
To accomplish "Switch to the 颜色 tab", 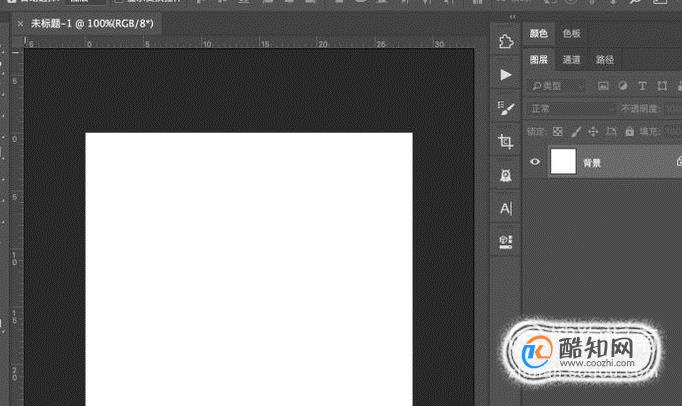I will (538, 34).
